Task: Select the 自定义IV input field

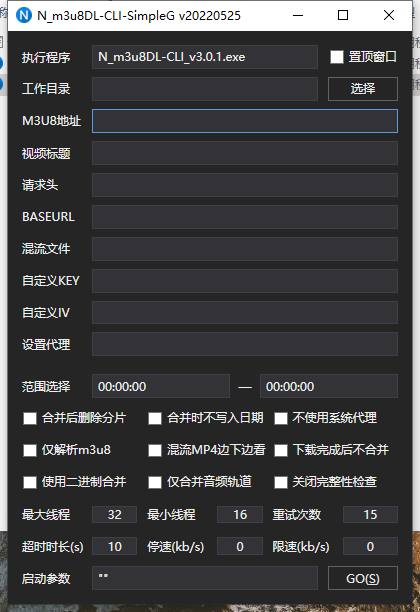Action: [245, 313]
